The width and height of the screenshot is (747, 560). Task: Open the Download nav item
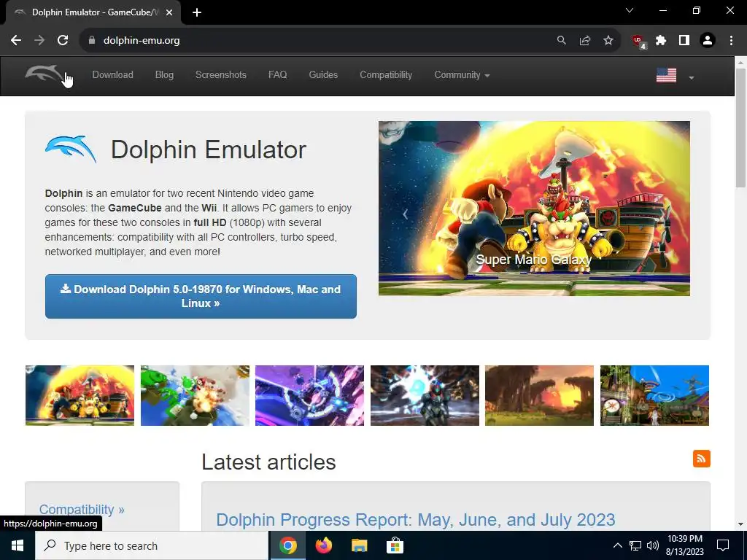pos(112,75)
